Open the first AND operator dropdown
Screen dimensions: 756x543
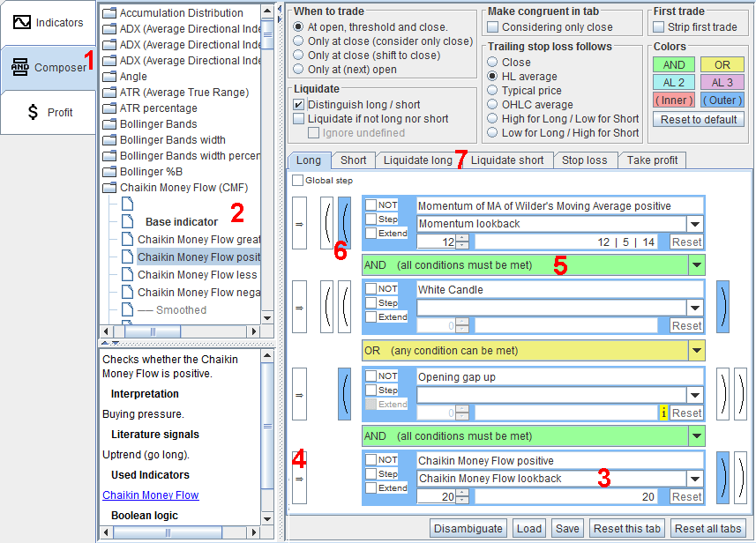coord(697,264)
